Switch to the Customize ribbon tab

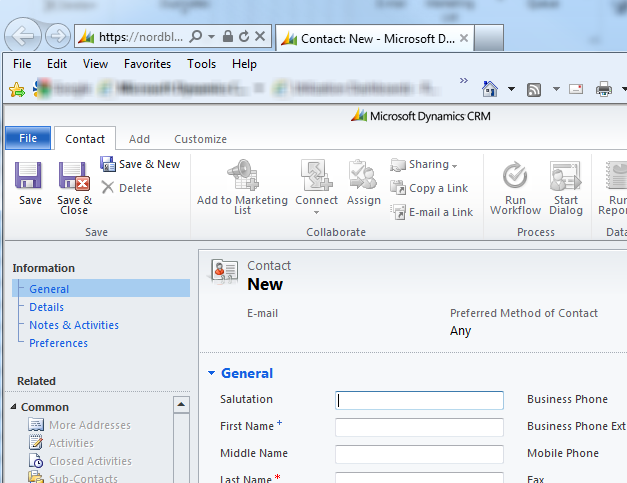(200, 139)
